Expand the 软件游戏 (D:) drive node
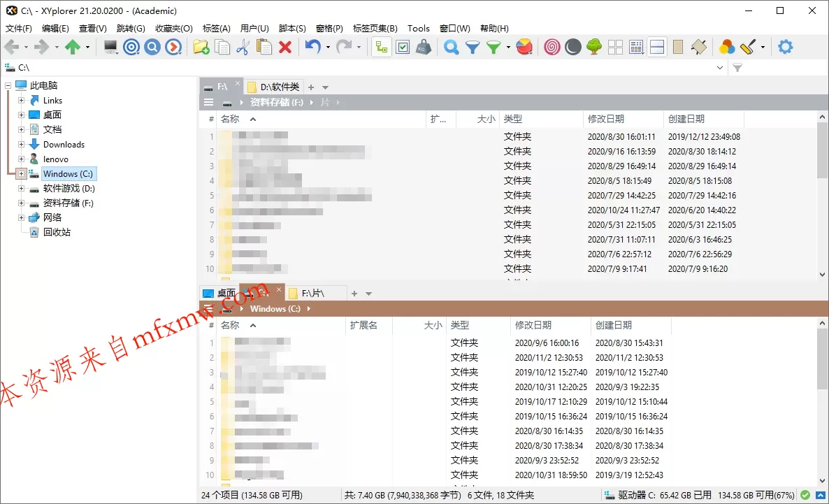 21,188
